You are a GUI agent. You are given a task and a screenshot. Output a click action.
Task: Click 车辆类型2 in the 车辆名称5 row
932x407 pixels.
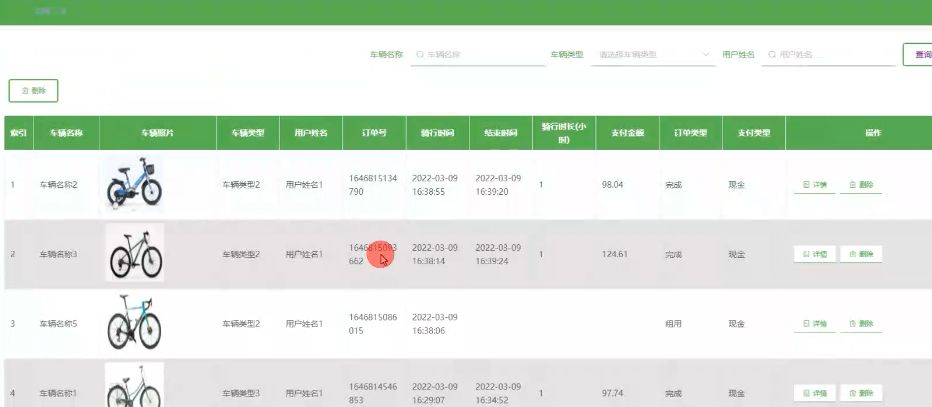pyautogui.click(x=241, y=324)
